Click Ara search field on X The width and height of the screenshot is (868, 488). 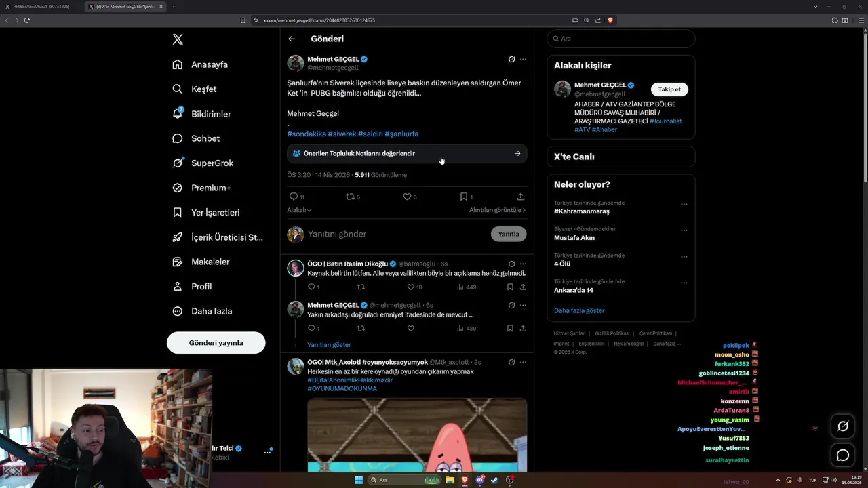point(620,39)
